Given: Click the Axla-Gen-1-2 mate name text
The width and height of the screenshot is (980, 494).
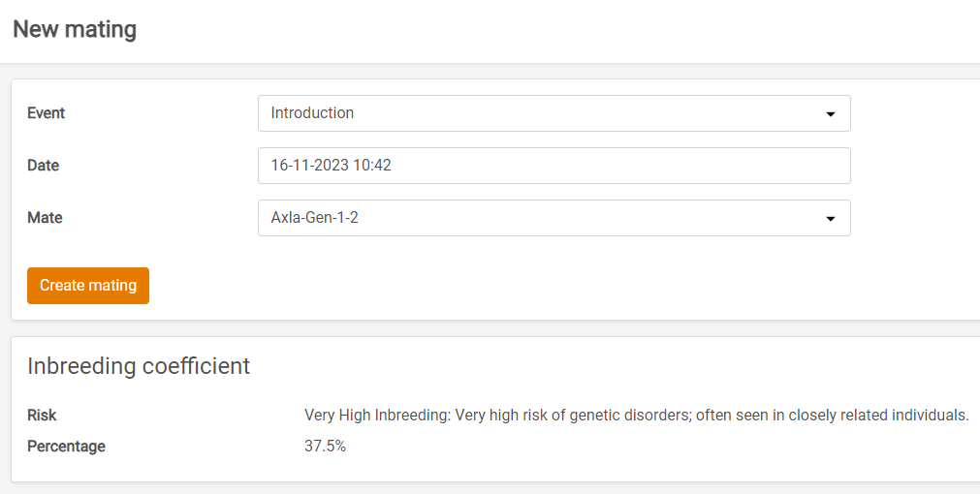Looking at the screenshot, I should pos(314,218).
